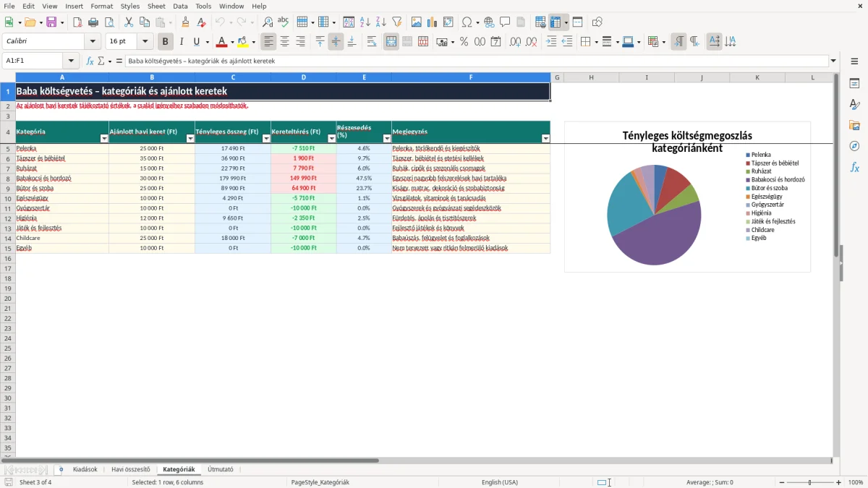868x488 pixels.
Task: Apply the yellow Background Color swatch
Action: point(244,42)
